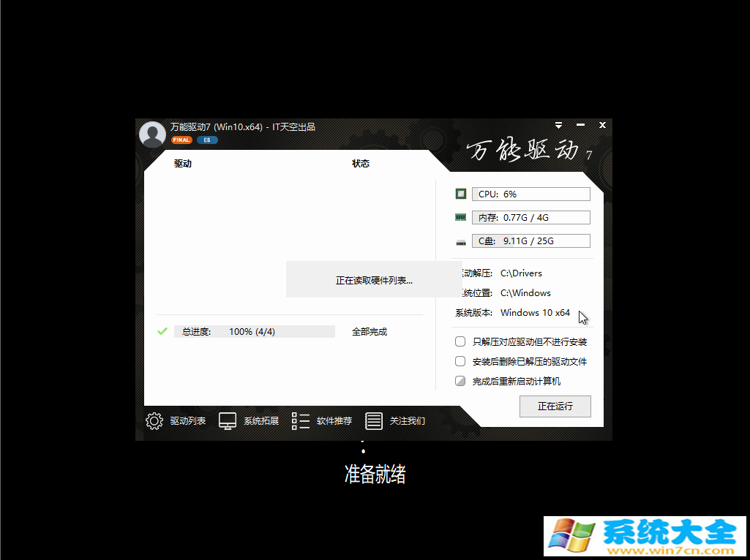Click the CPU 6% usage bar
Image resolution: width=750 pixels, height=560 pixels.
point(531,194)
